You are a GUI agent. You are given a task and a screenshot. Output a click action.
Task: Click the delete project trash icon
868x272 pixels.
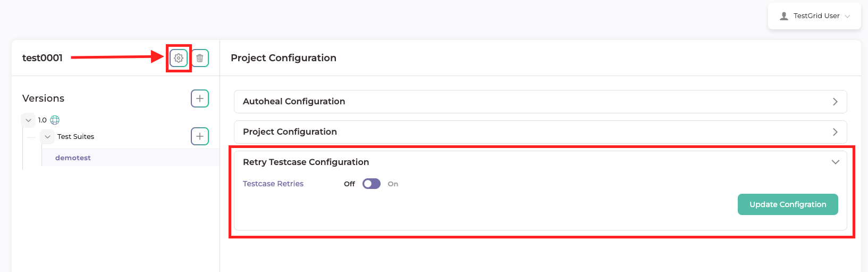[x=200, y=58]
